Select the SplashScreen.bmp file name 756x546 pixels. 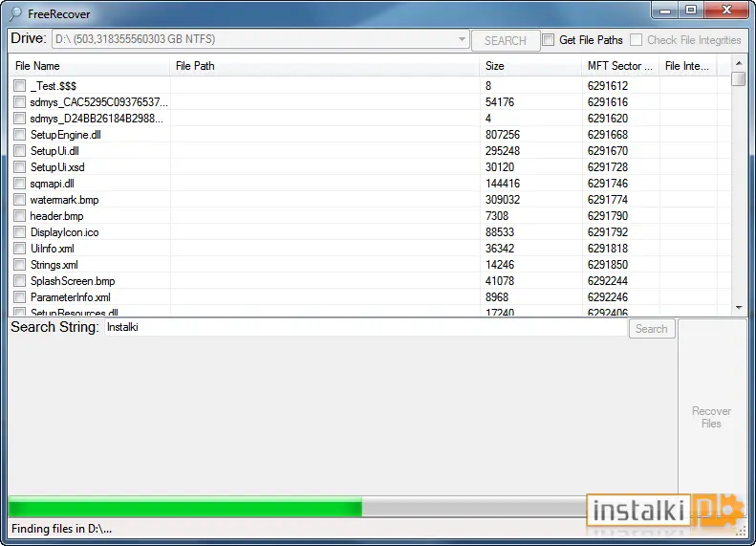coord(73,281)
